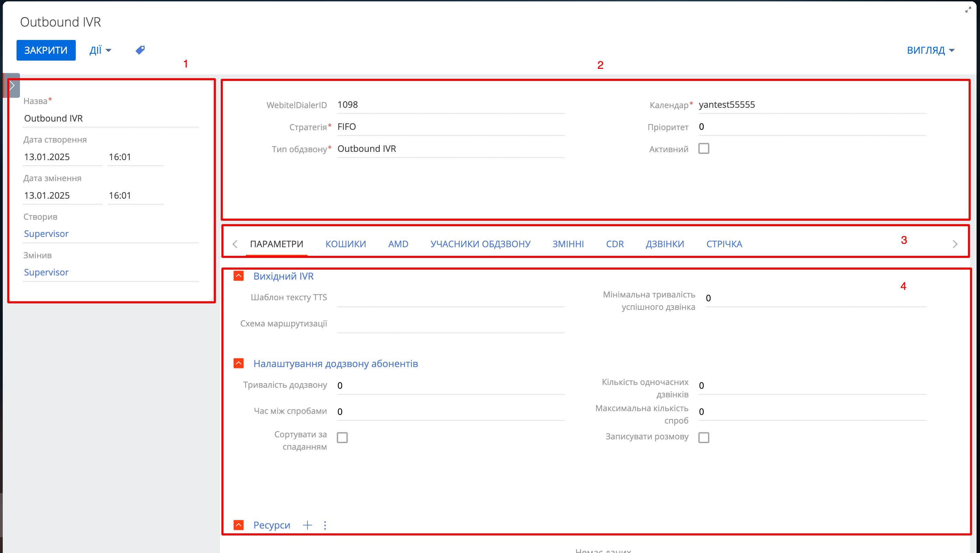Open Supervisor link under Змінив

tap(46, 272)
